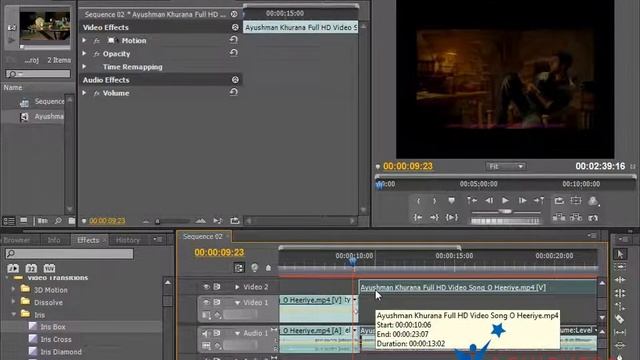Toggle Safe Margins in Program monitor
640x360 pixels.
[576, 200]
